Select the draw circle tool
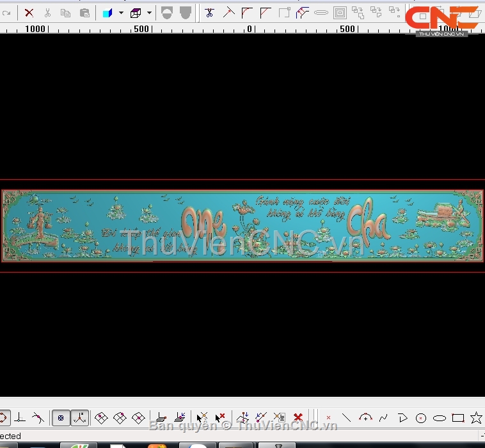This screenshot has height=448, width=485. [420, 418]
